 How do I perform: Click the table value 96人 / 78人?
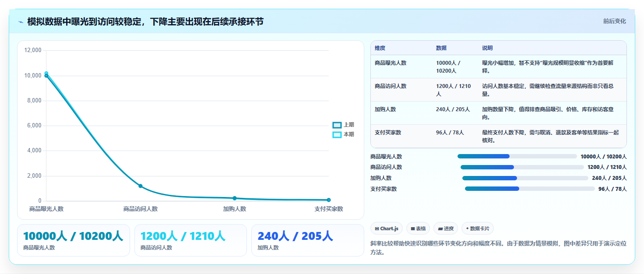(x=450, y=133)
